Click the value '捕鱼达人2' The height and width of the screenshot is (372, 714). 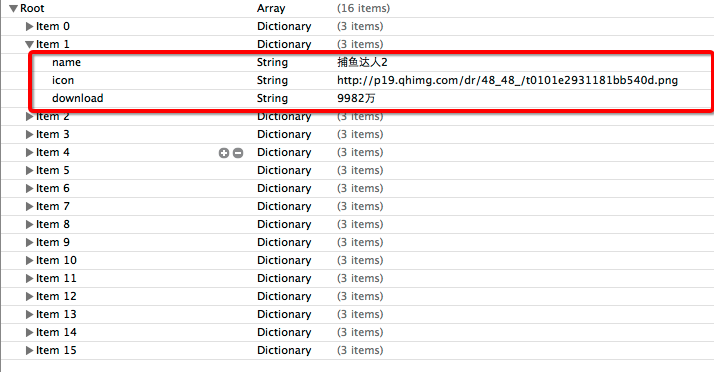(362, 62)
